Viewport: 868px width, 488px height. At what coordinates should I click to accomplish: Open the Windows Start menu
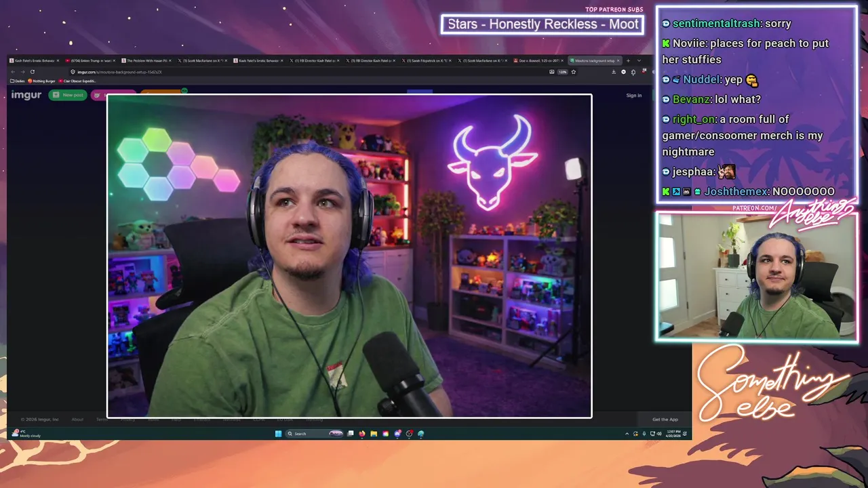point(278,434)
